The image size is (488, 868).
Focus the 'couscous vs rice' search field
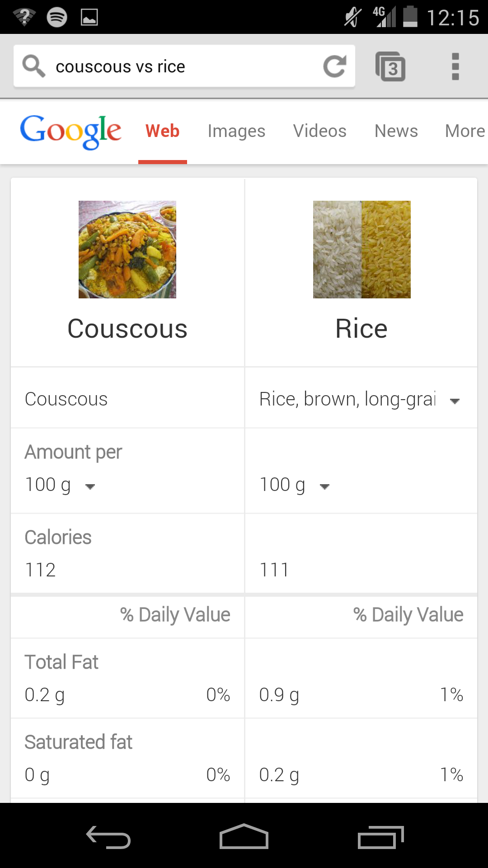181,66
